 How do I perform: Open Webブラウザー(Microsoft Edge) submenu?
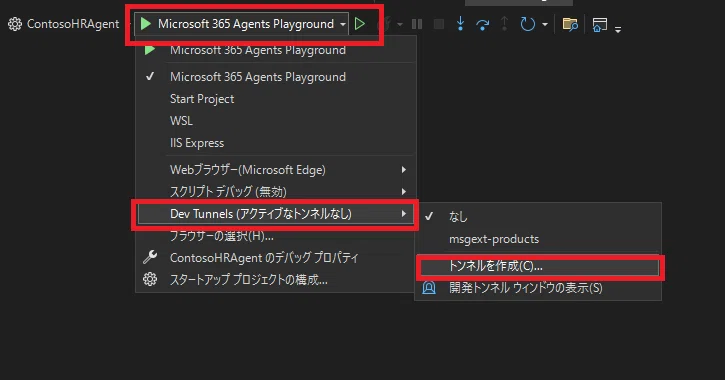coord(276,170)
